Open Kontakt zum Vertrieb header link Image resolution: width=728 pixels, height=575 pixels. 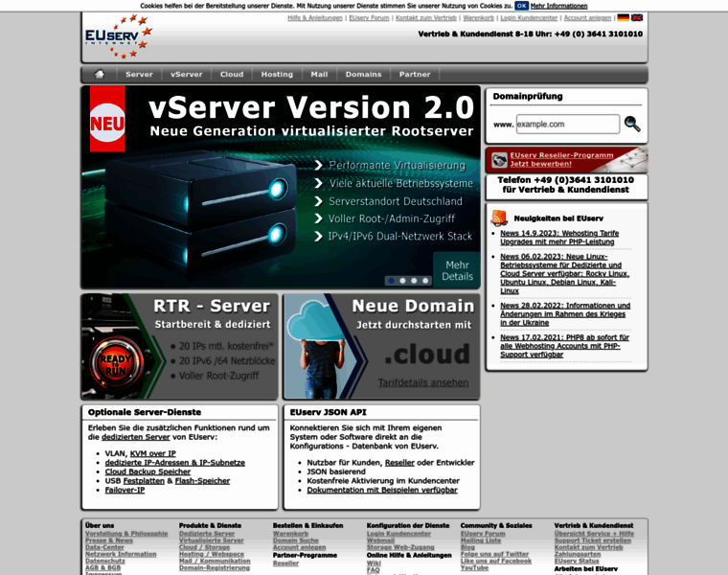tap(426, 18)
